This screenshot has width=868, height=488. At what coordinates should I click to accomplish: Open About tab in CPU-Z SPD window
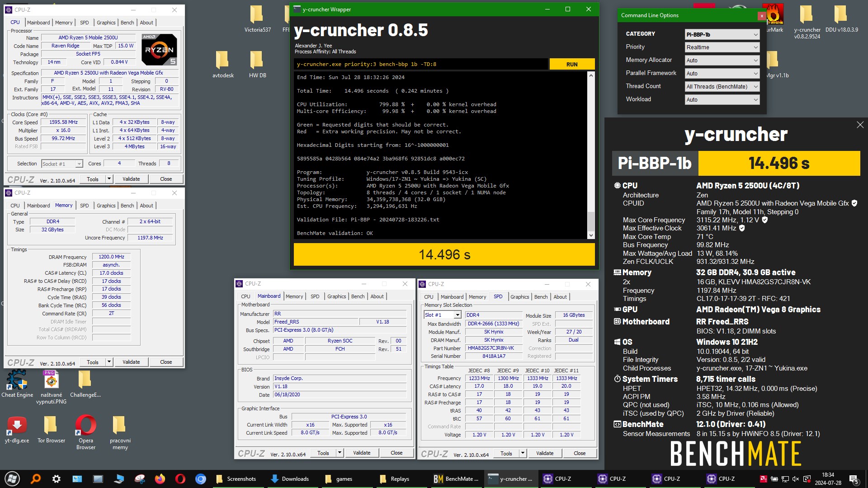[560, 297]
